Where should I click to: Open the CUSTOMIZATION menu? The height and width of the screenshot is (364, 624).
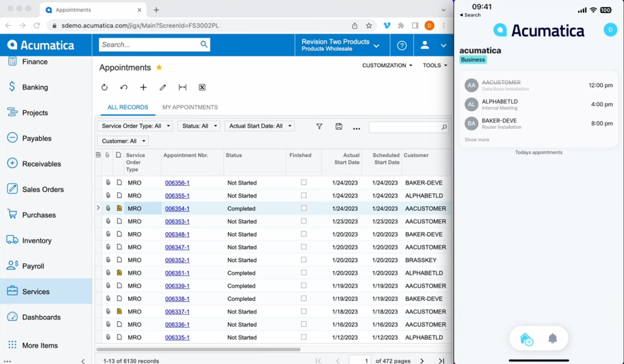(x=387, y=65)
